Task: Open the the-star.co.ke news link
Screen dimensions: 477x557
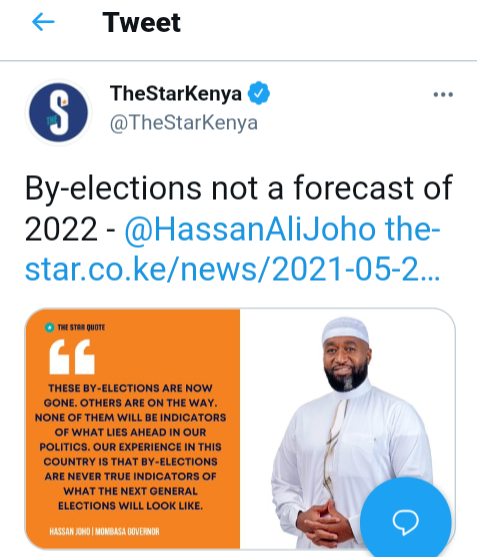Action: (x=233, y=249)
